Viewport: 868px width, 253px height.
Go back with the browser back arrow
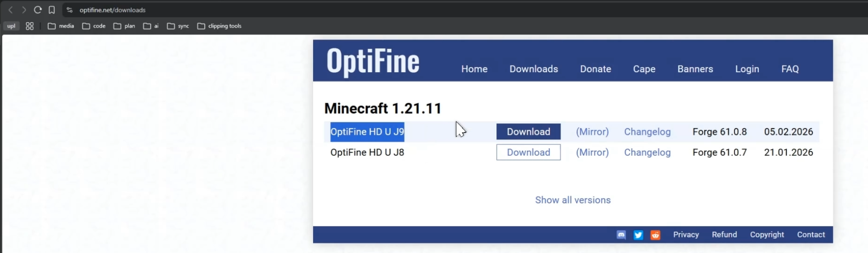10,10
